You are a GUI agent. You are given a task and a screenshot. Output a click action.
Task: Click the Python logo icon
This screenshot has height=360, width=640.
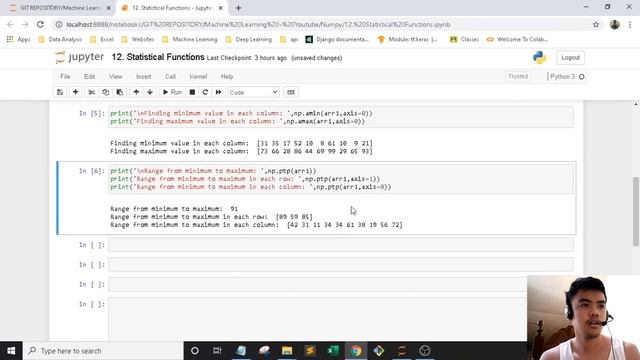[539, 58]
